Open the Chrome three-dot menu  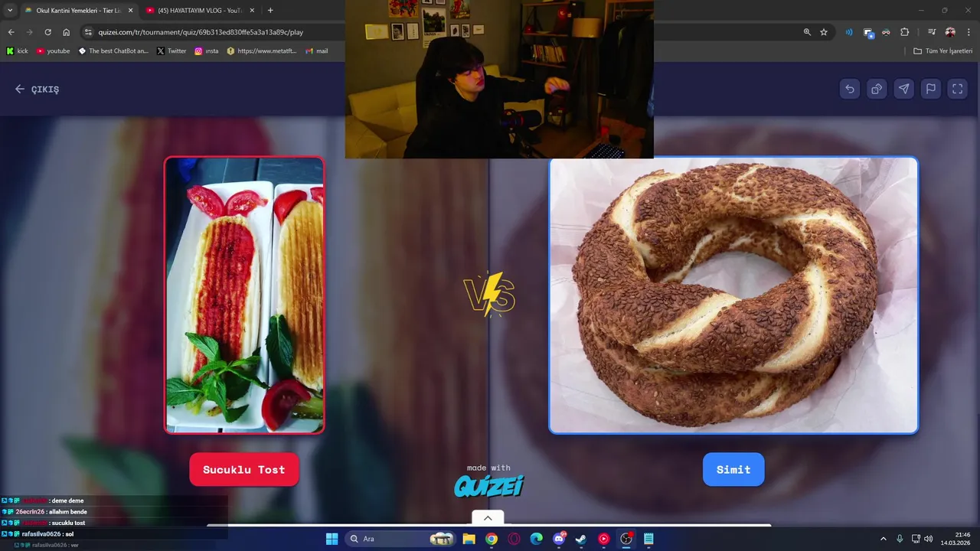[x=969, y=32]
